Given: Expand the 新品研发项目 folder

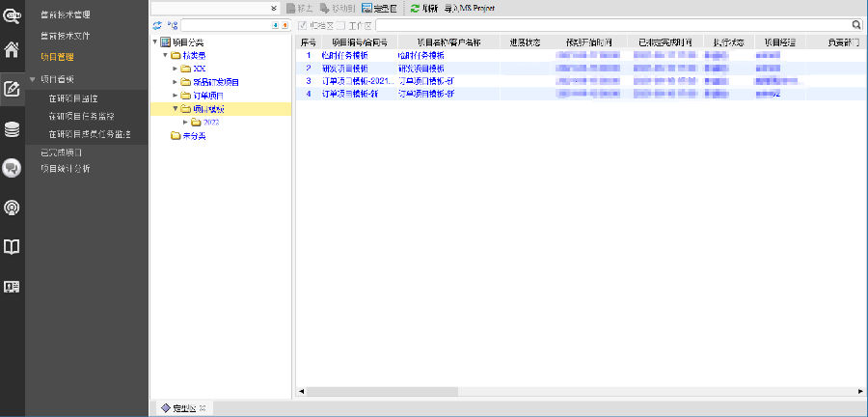Looking at the screenshot, I should 175,82.
